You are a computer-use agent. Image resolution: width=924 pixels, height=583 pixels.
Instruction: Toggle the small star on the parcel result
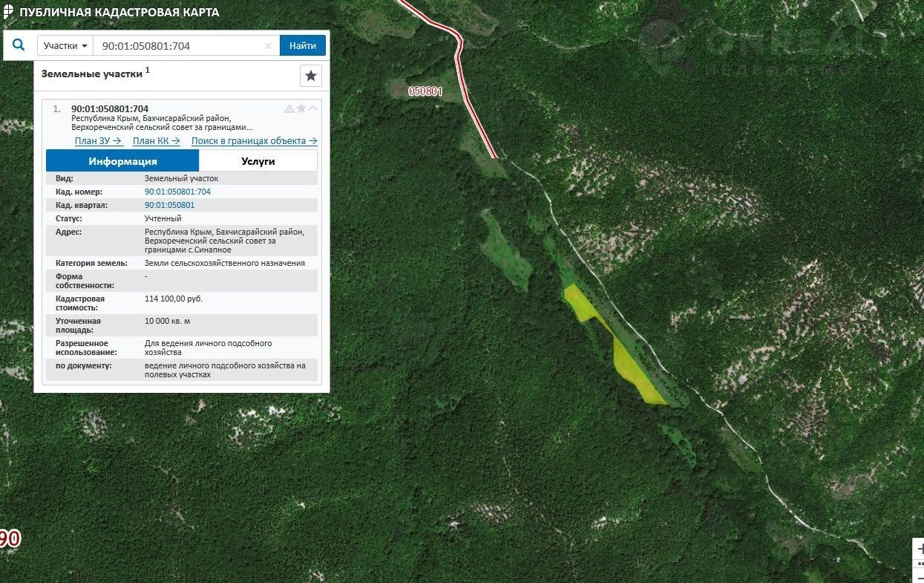pos(301,108)
